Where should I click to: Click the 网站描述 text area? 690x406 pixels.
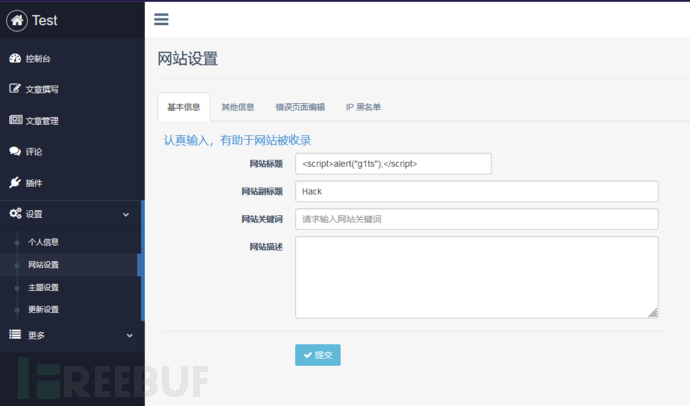click(477, 277)
